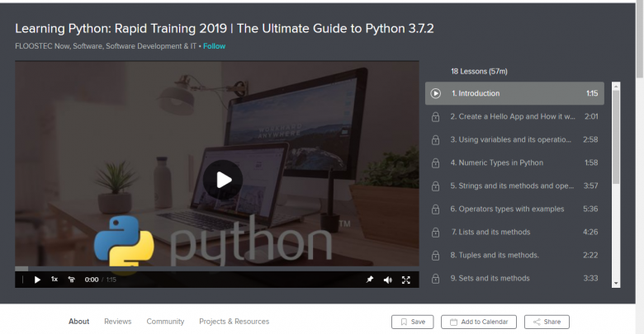Screen dimensions: 644x334
Task: Mute the video with speaker icon
Action: (x=387, y=280)
